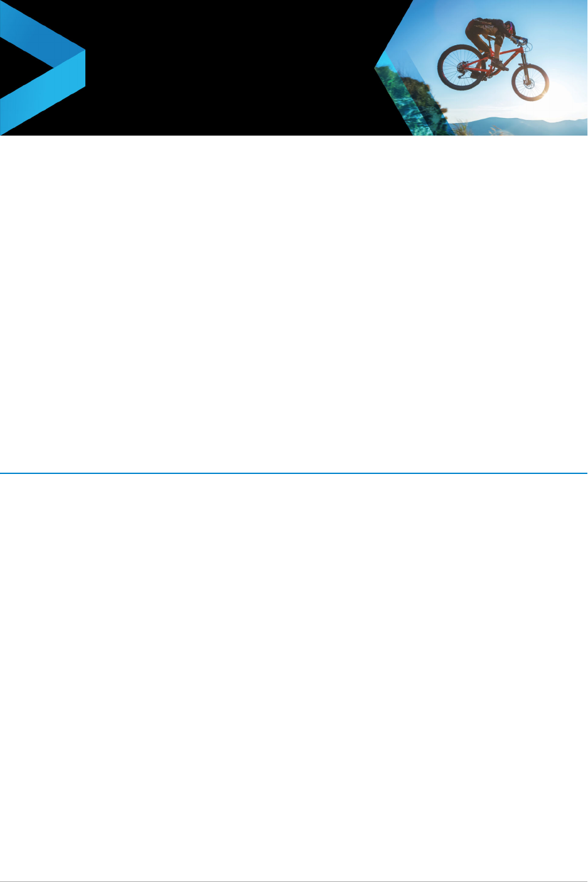Click the mountain biker's helmet

[x=509, y=28]
